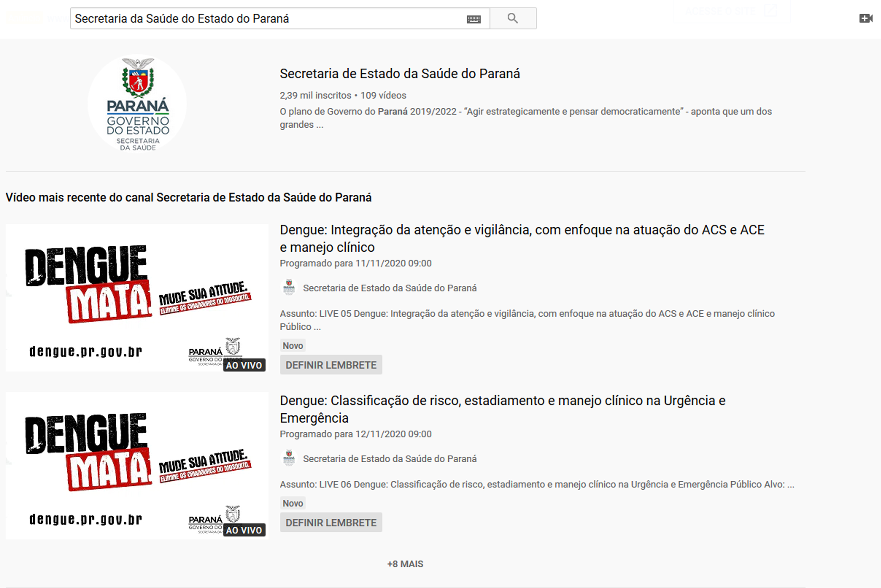
Task: Click the create video camera icon
Action: tap(866, 18)
